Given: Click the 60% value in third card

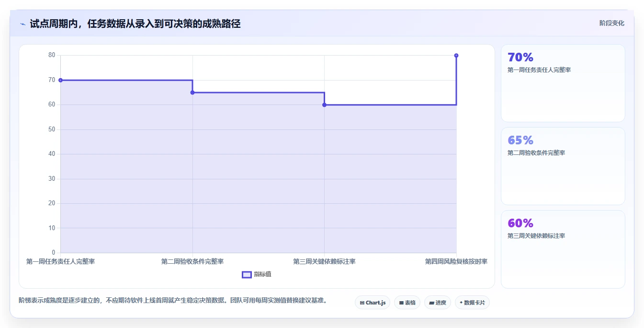Looking at the screenshot, I should coord(520,223).
